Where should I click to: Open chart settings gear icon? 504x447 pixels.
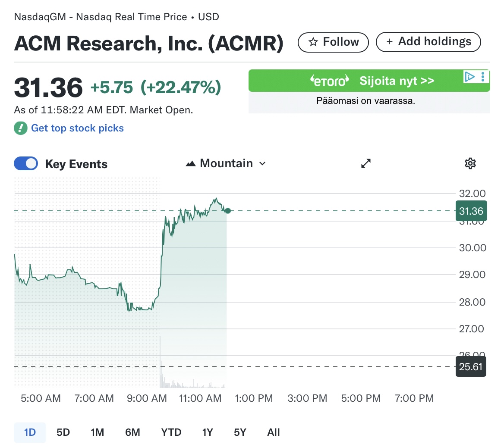point(470,163)
